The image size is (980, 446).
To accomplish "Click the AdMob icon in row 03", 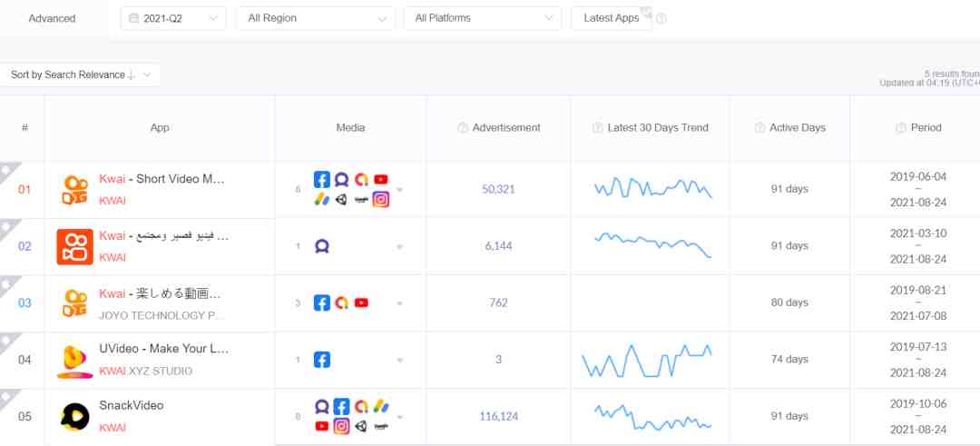I will 341,303.
